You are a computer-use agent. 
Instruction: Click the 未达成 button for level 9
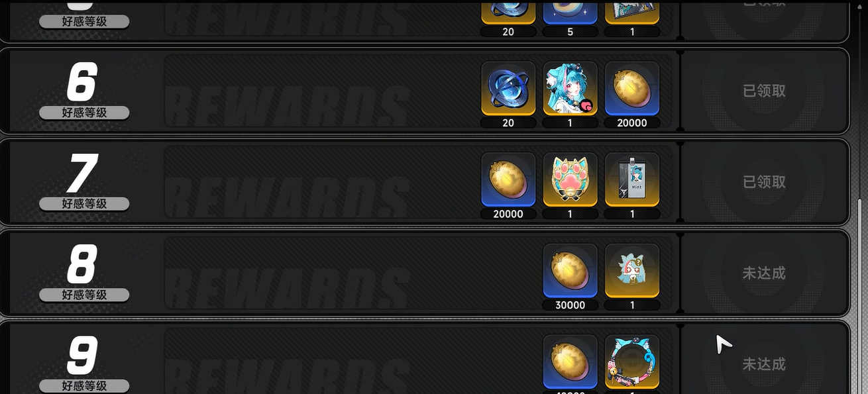[x=764, y=364]
